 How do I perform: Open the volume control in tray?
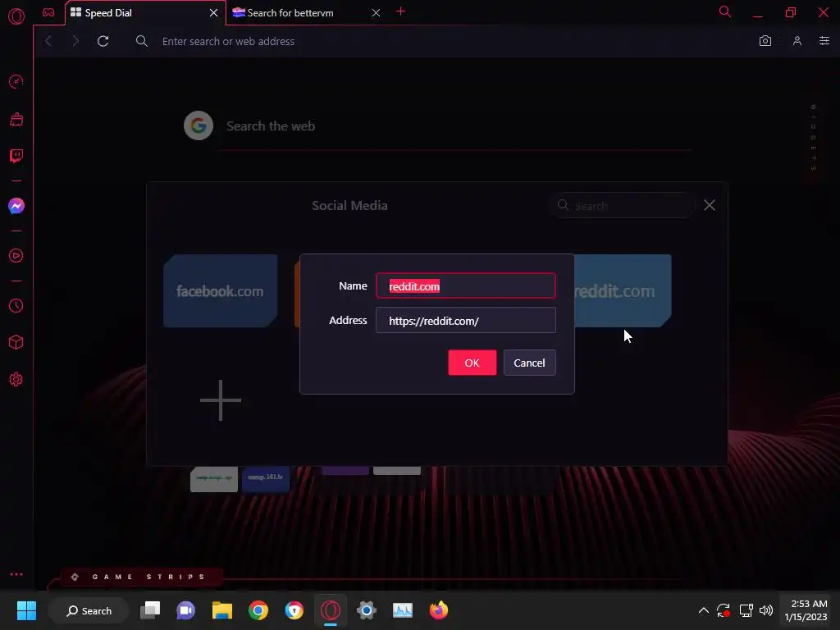point(766,610)
